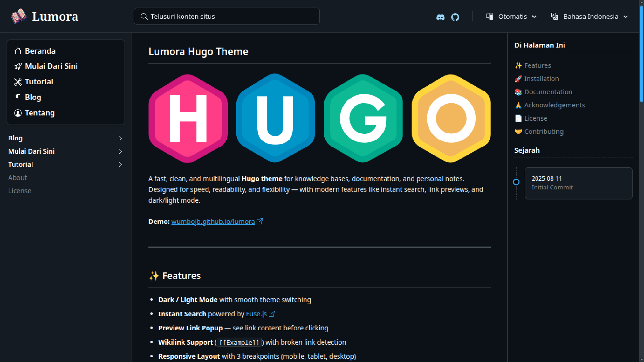644x362 pixels.
Task: Open the Bahasa Indonesia language dropdown
Action: [x=589, y=17]
